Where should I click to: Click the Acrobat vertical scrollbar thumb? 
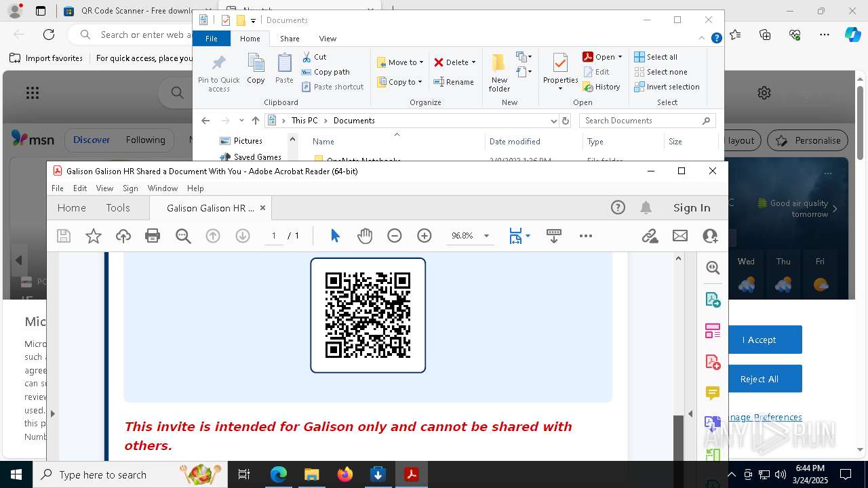point(678,439)
